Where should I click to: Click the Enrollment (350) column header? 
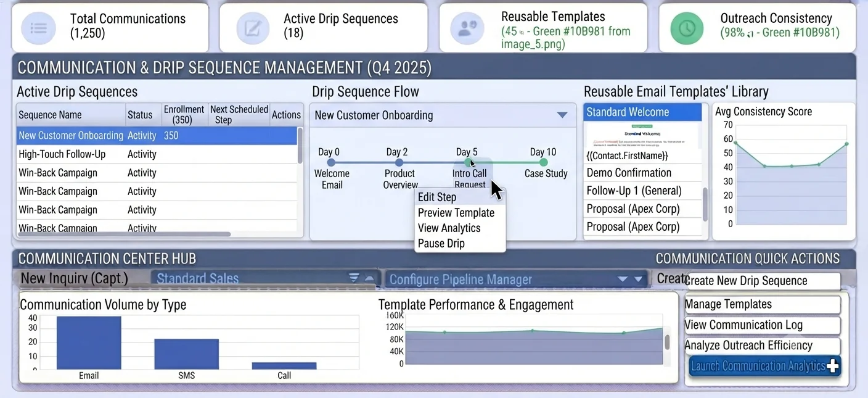point(184,115)
